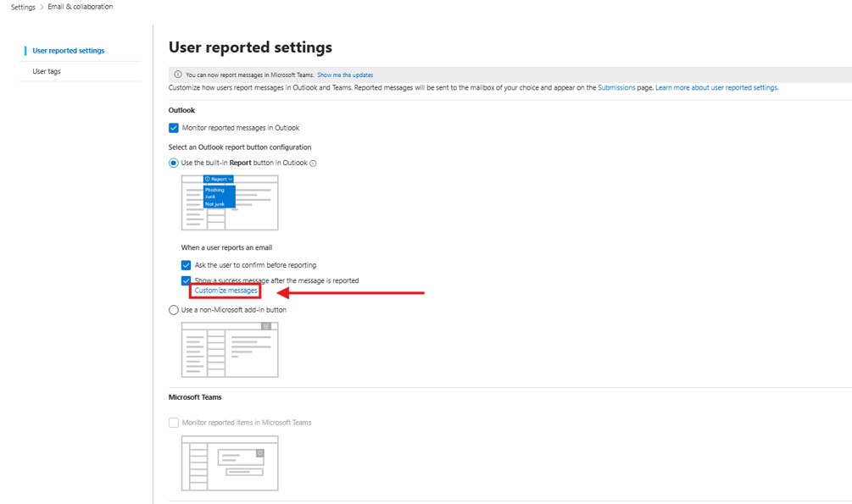Click the built-in Report button preview image
This screenshot has width=852, height=504.
[230, 202]
